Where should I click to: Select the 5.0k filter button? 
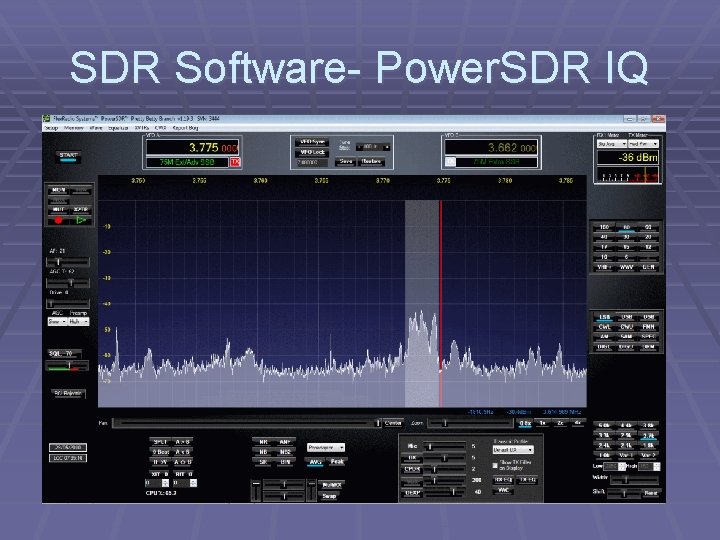[604, 426]
